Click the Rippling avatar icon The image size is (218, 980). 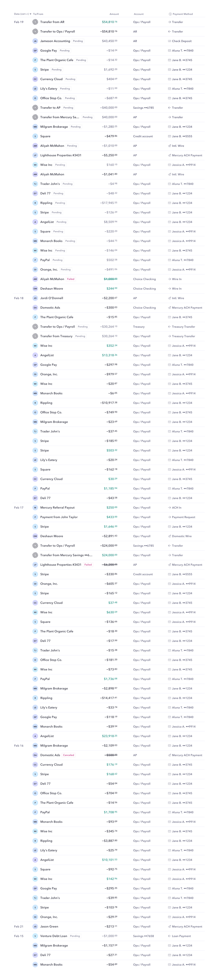pos(35,203)
